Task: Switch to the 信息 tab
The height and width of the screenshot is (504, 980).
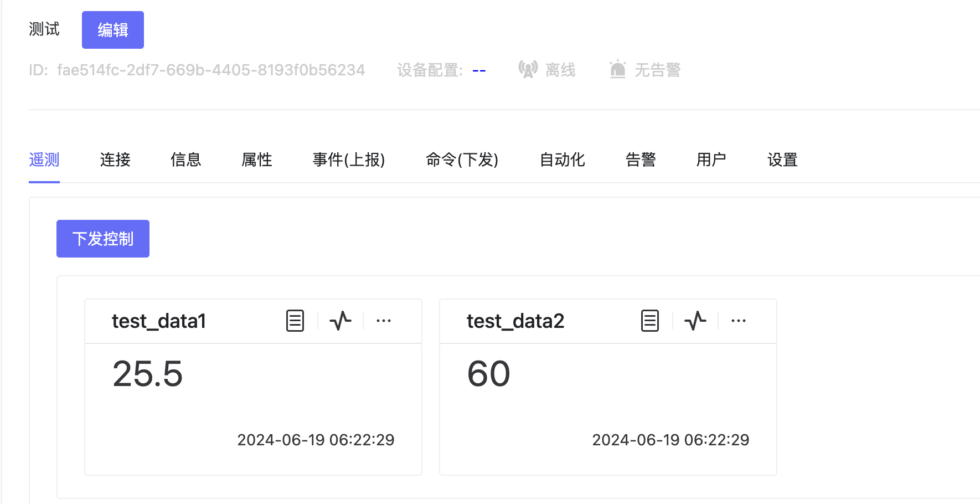Action: pos(185,160)
